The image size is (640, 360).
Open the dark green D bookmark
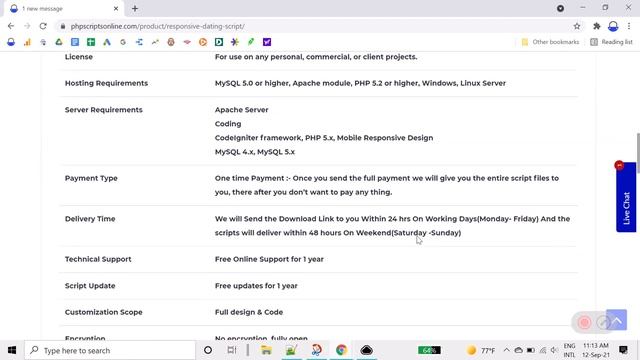click(219, 42)
